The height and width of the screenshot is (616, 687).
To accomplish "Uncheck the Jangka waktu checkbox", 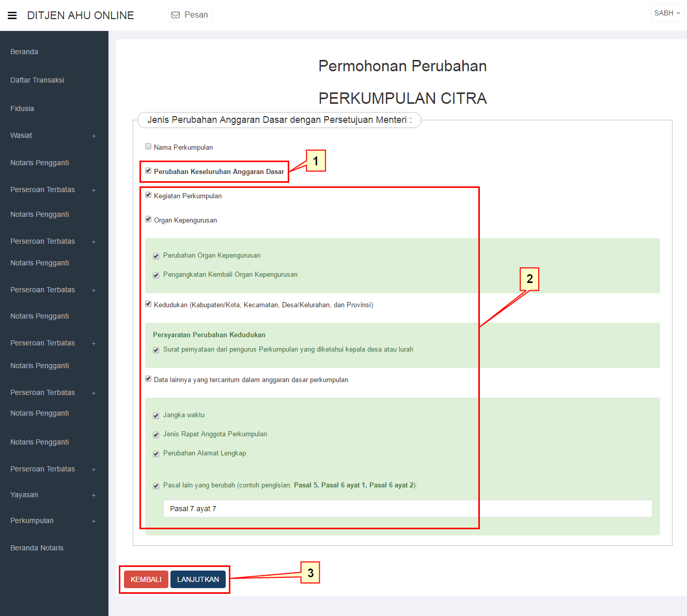I will (x=156, y=416).
